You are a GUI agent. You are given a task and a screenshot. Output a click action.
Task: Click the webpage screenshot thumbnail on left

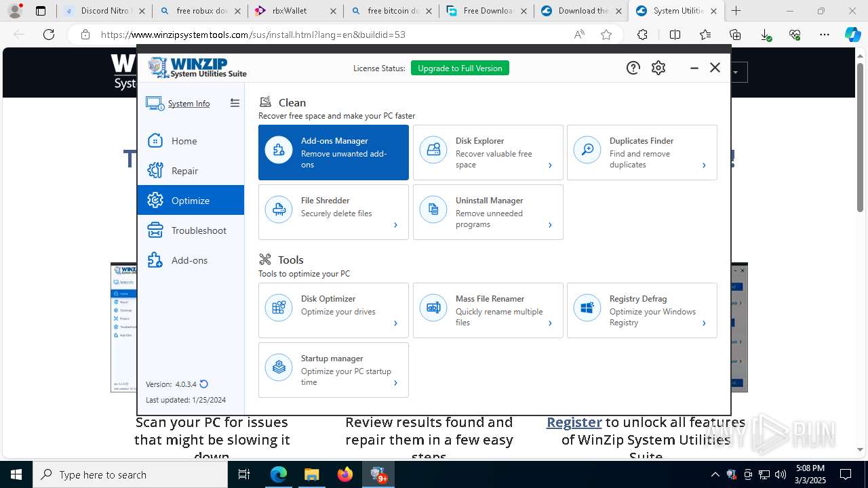point(123,327)
